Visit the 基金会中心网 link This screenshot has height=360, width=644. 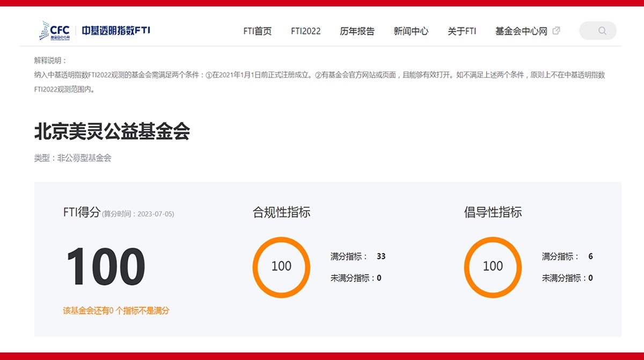(x=522, y=31)
